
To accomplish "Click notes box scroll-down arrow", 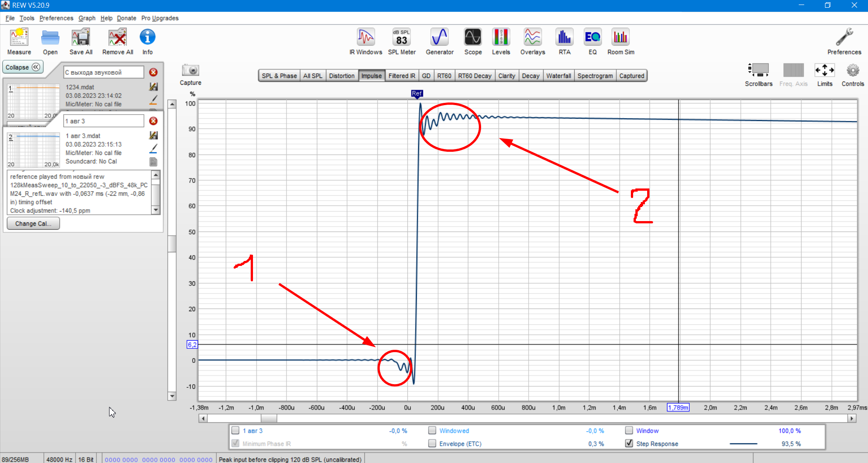I will point(156,210).
